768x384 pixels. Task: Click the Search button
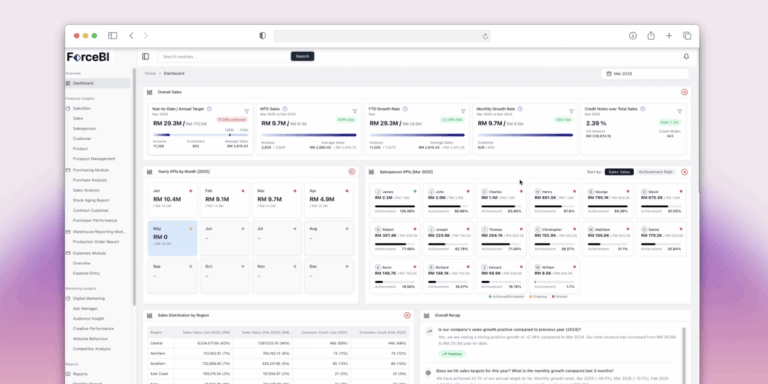coord(302,56)
